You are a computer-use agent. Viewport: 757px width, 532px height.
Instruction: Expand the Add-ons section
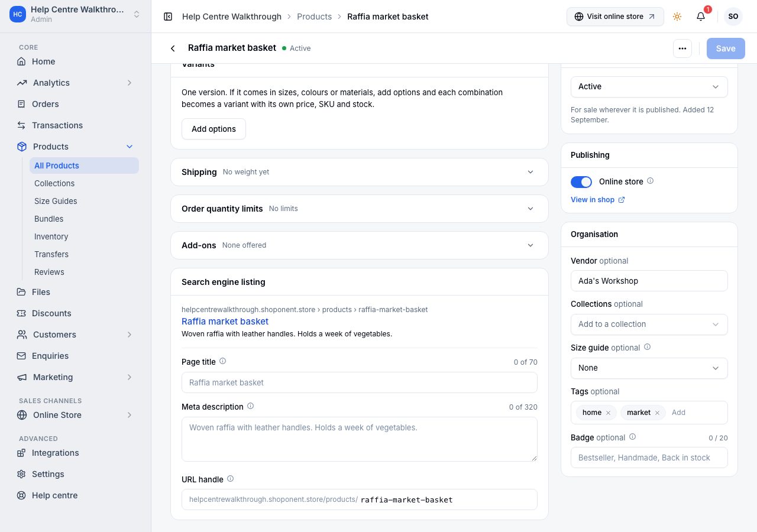360,245
